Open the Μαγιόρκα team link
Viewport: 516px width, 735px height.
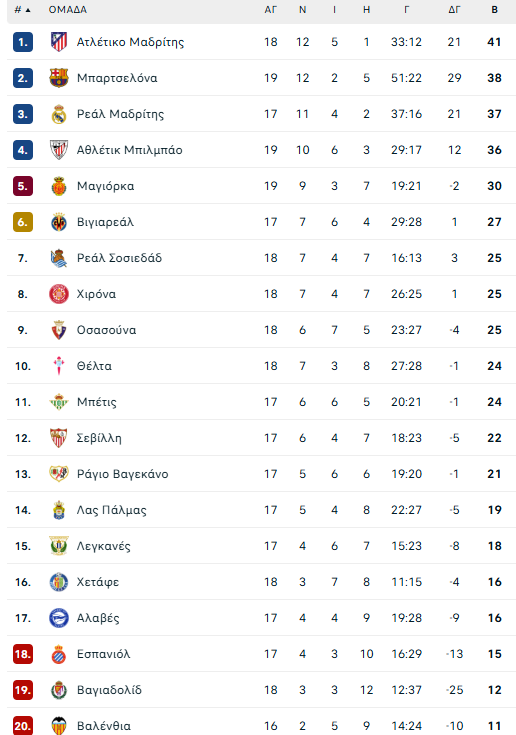[x=105, y=186]
